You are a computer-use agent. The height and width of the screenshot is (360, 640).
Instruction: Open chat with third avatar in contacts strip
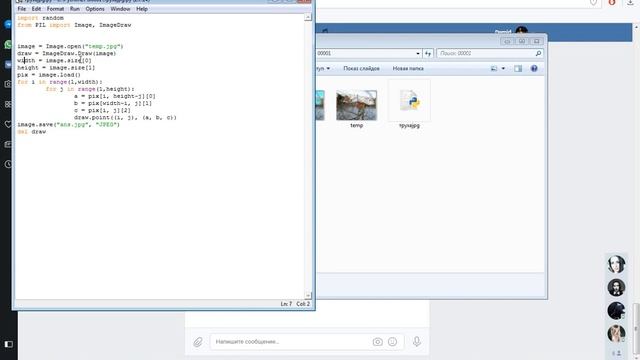click(x=616, y=311)
